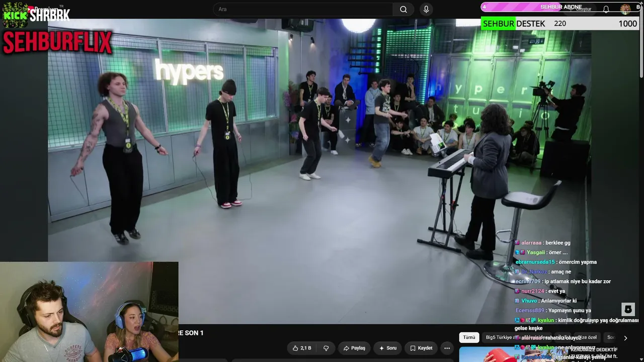This screenshot has width=644, height=362.
Task: Select the Tümü filter chip
Action: point(469,337)
